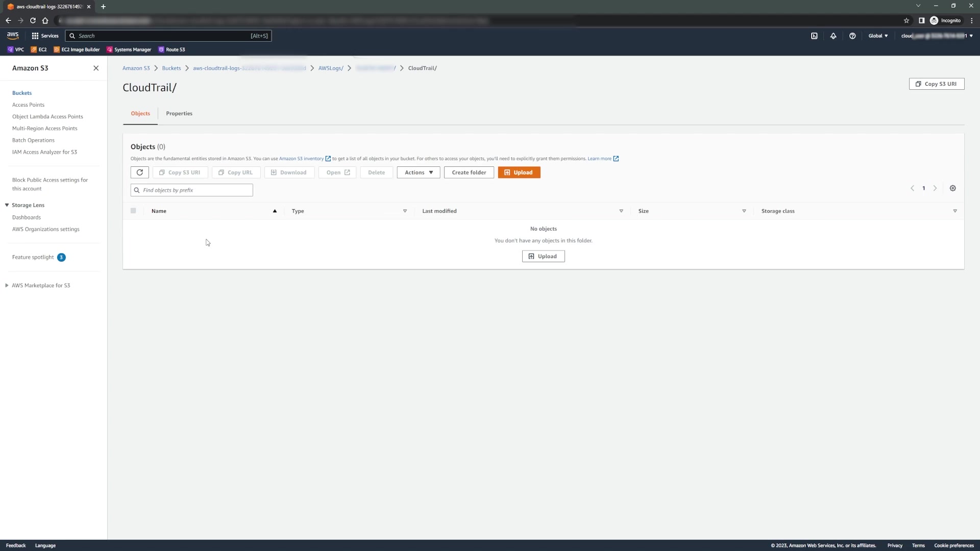
Task: Click the refresh objects button
Action: [x=139, y=172]
